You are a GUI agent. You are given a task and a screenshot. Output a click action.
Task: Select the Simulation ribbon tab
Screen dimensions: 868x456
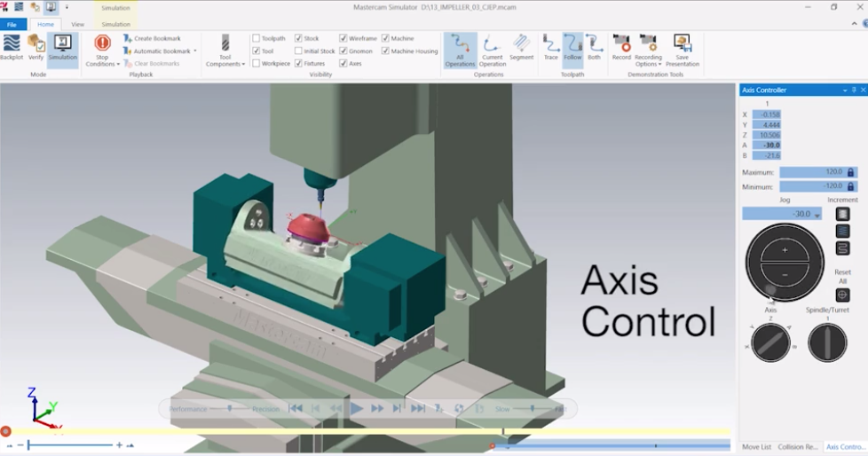click(x=115, y=24)
